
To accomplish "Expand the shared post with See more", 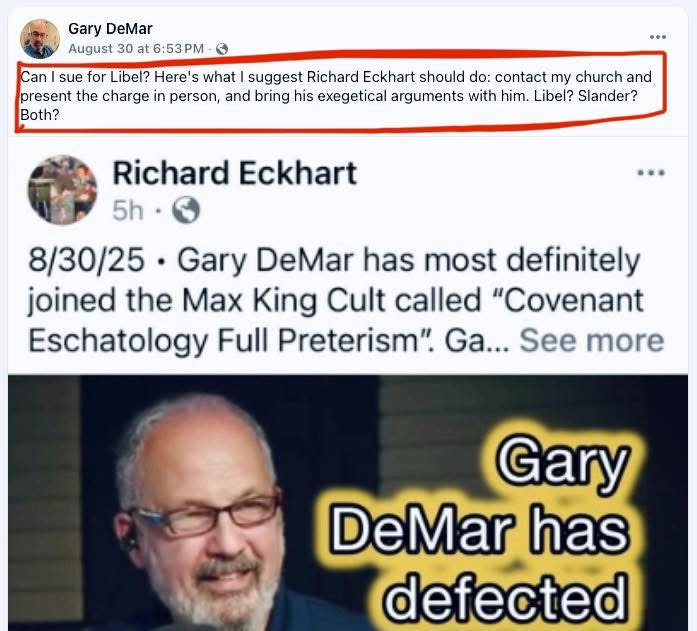I will [x=592, y=341].
